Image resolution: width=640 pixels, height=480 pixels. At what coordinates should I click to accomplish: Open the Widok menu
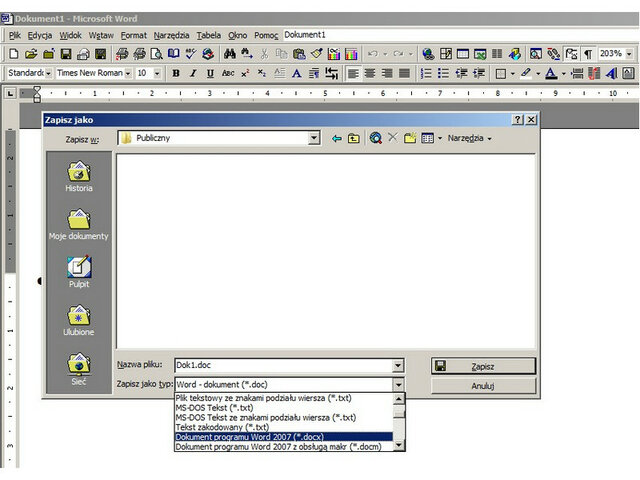[71, 36]
